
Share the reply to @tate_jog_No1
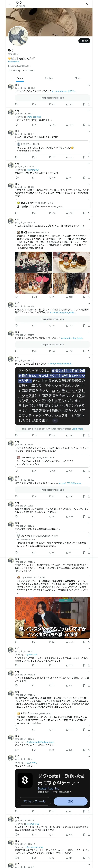[x=89, y=125]
